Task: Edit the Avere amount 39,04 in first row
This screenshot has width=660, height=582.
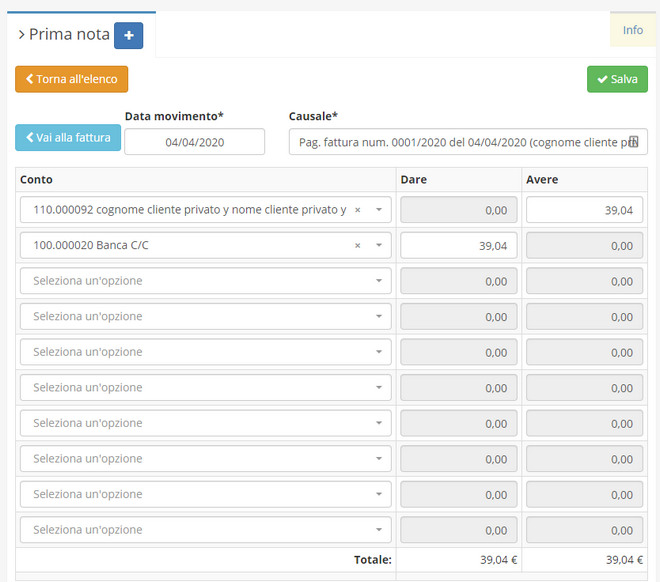Action: click(584, 210)
